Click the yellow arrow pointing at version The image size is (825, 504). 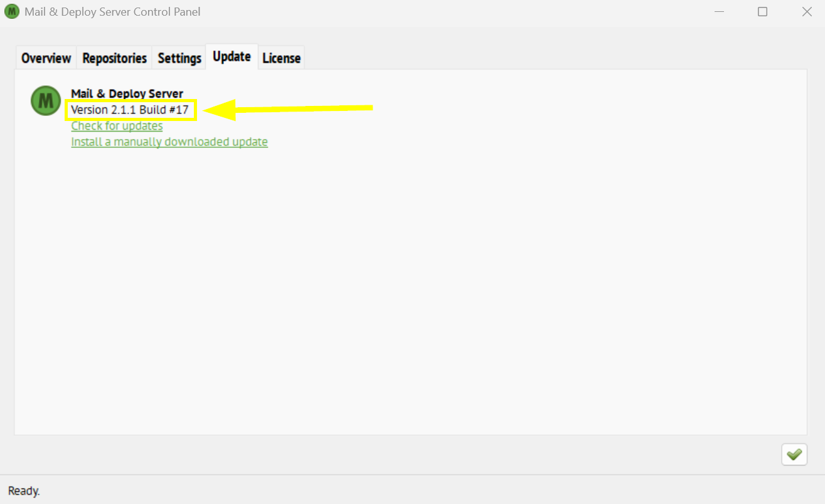pyautogui.click(x=289, y=109)
